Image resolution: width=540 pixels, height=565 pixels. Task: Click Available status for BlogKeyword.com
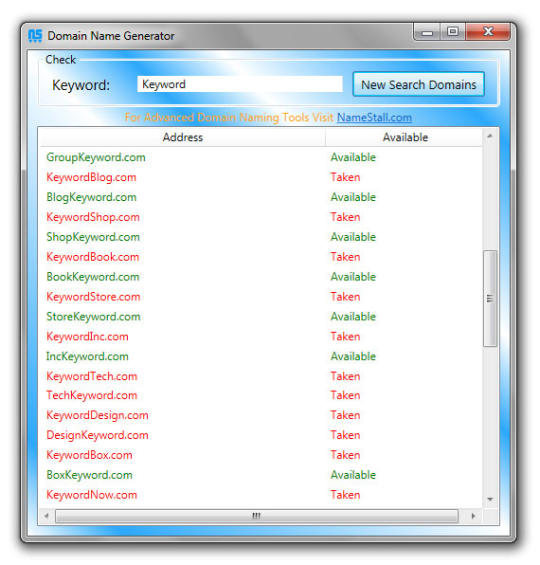click(x=353, y=197)
